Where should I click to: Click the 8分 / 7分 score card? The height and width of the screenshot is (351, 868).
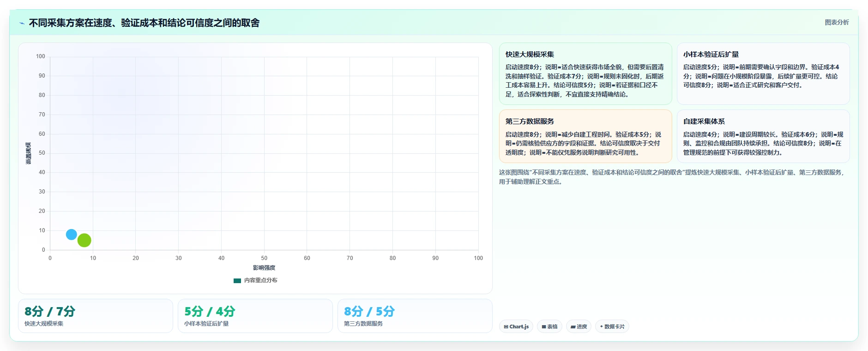96,316
